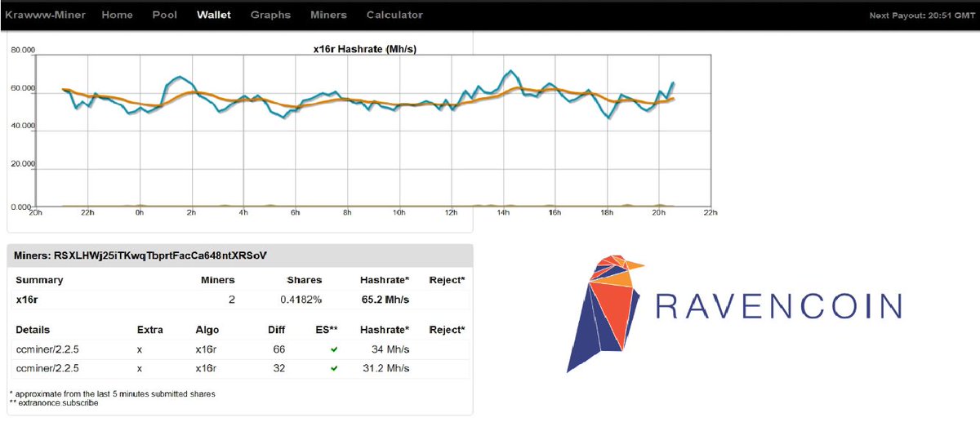Click the 14h x-axis label on chart
This screenshot has height=440, width=980.
(x=503, y=213)
